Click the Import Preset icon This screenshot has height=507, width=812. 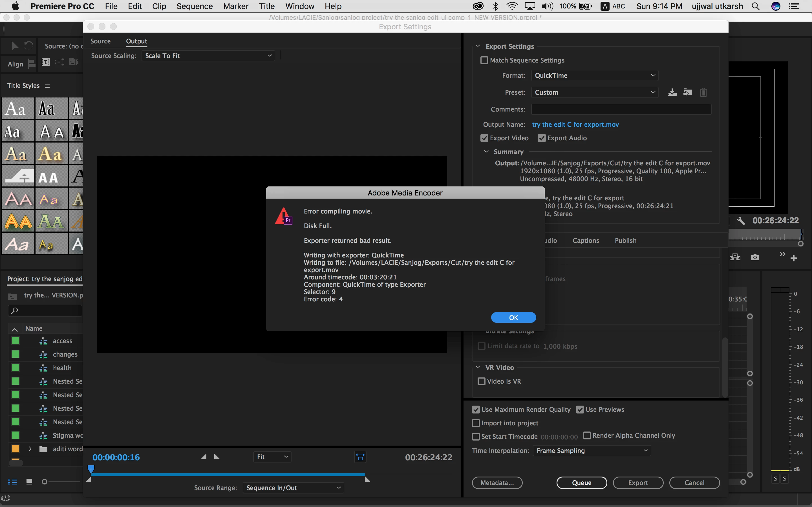(x=687, y=92)
